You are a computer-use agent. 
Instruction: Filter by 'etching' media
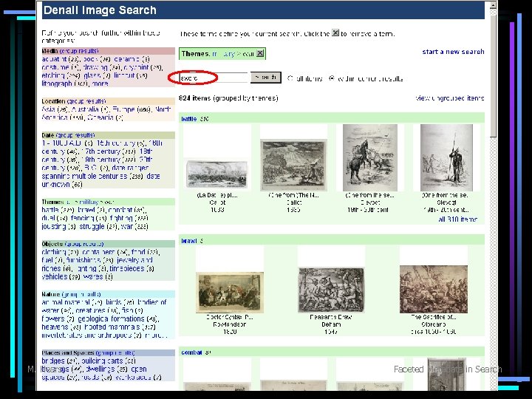(53, 75)
